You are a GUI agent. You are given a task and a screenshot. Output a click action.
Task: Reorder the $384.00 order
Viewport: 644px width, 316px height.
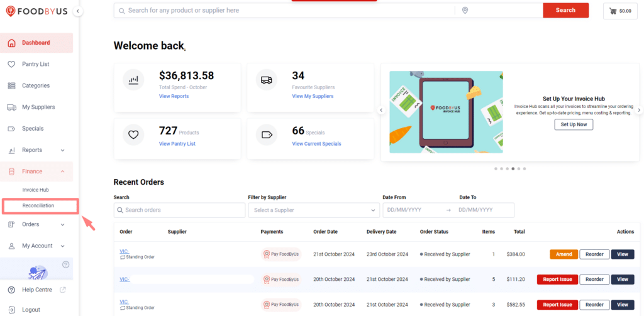click(x=594, y=254)
